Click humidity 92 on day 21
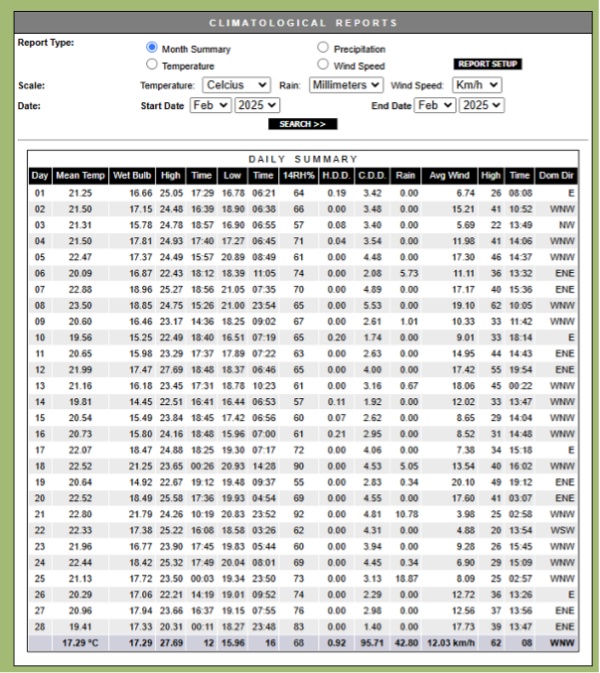 [298, 514]
